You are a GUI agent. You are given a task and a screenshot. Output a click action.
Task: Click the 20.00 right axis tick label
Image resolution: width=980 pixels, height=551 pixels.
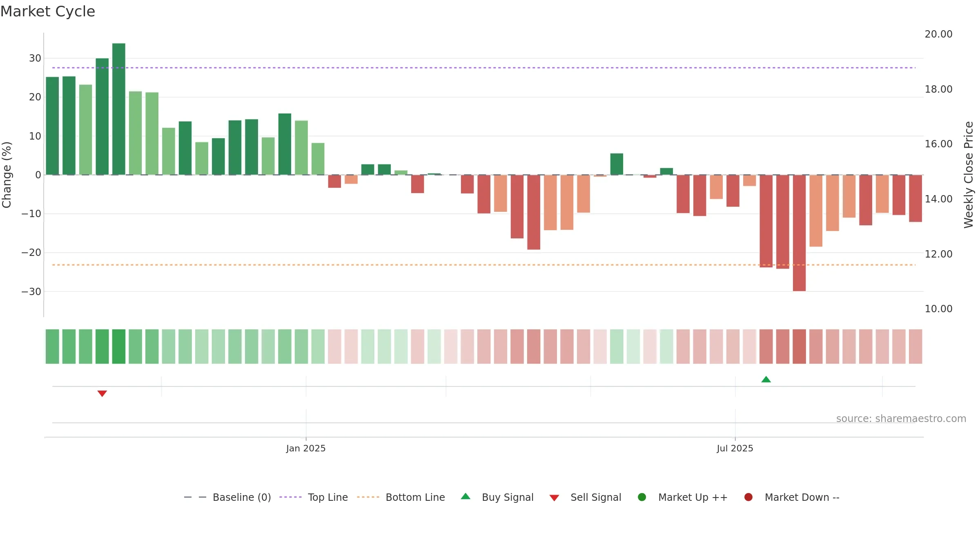click(x=938, y=34)
